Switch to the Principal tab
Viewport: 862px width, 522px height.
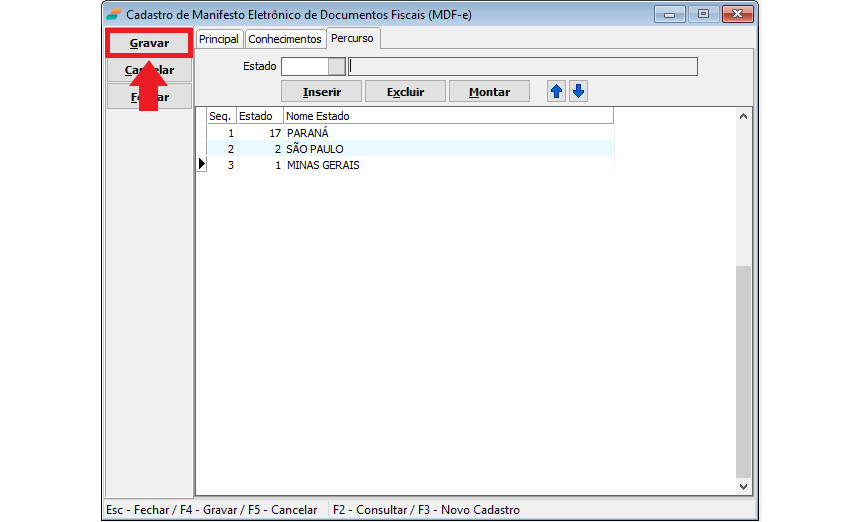point(218,39)
